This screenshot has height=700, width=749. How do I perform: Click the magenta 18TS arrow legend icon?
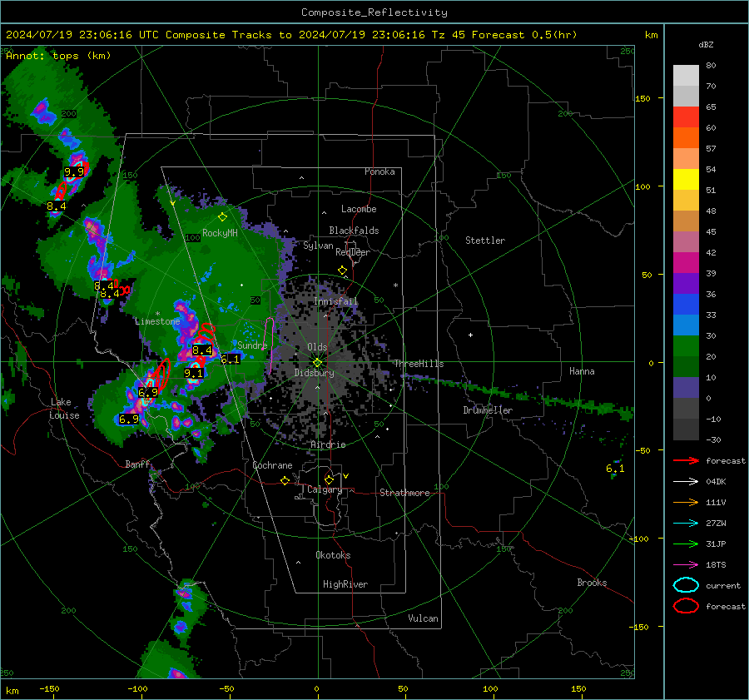coord(686,565)
